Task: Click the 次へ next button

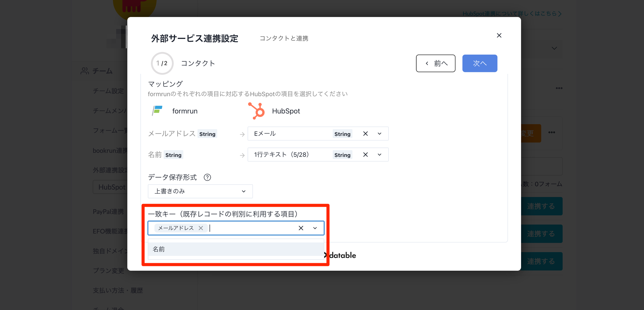Action: (x=480, y=63)
